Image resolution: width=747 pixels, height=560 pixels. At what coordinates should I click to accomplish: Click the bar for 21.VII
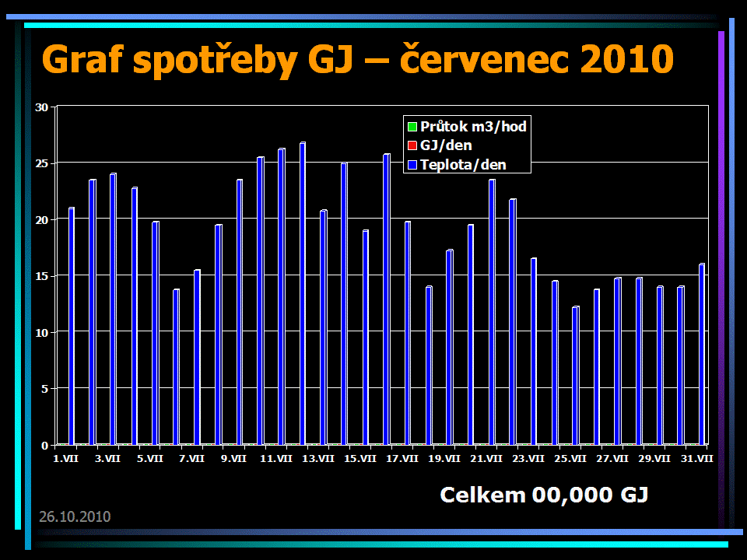pos(492,312)
